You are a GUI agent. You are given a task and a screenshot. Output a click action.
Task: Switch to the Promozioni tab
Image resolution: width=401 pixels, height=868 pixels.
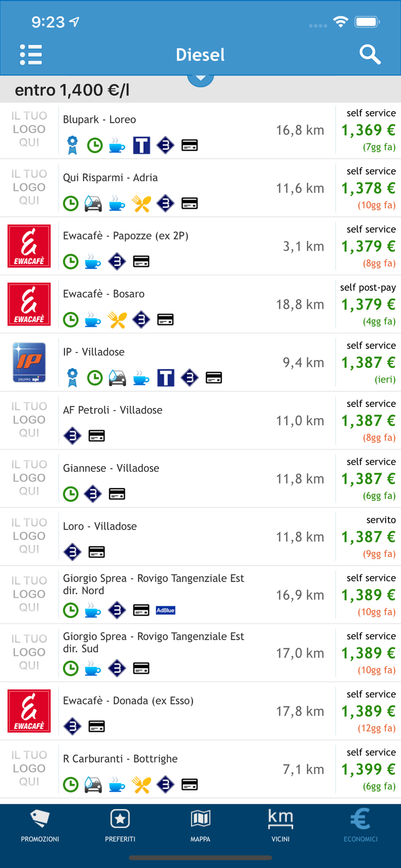pos(40,826)
